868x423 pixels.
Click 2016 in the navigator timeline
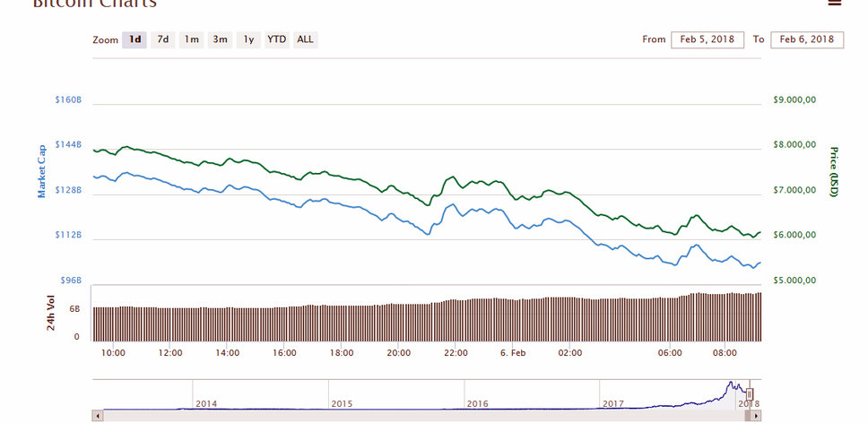pyautogui.click(x=478, y=404)
